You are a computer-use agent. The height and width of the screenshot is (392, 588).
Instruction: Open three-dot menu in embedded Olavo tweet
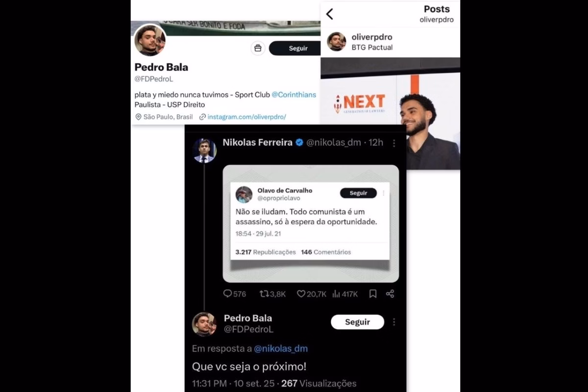click(383, 193)
